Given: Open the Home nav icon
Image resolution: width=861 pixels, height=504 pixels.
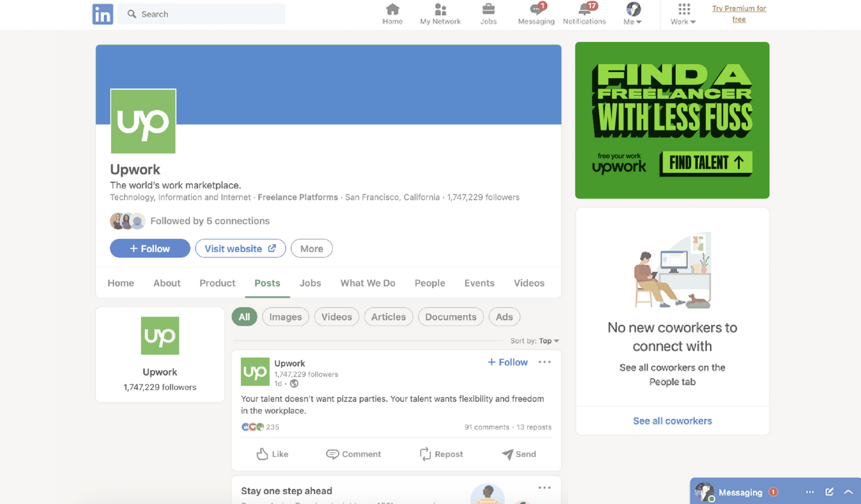Looking at the screenshot, I should 393,14.
